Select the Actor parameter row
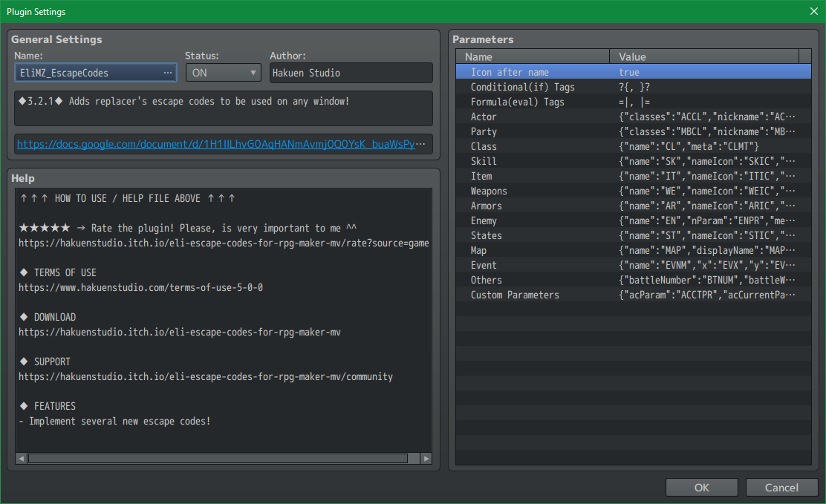 point(484,117)
